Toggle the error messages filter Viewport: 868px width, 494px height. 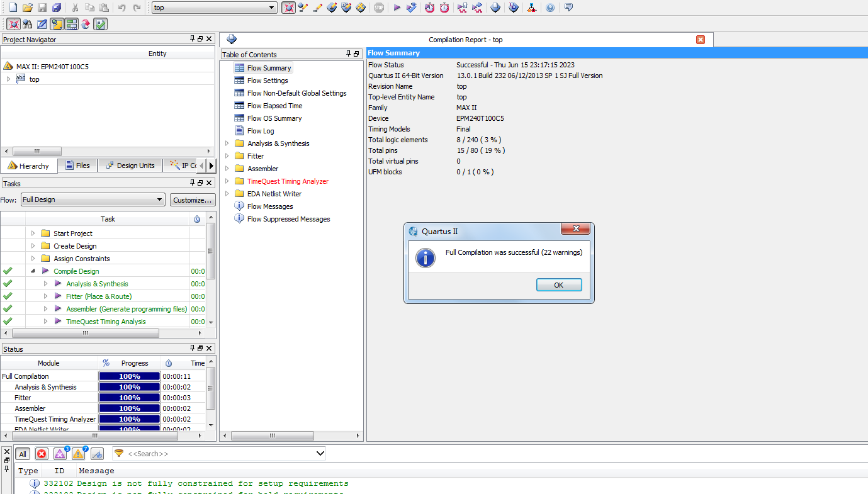click(42, 454)
